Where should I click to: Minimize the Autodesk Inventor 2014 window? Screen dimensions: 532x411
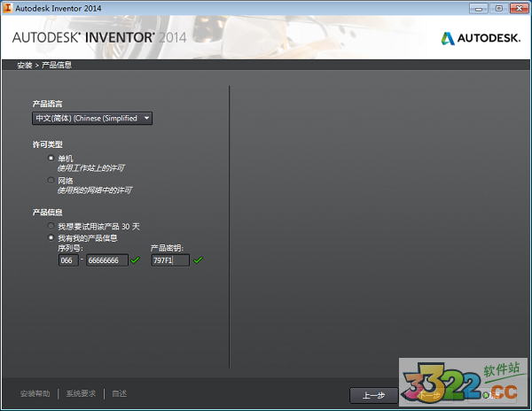click(479, 9)
